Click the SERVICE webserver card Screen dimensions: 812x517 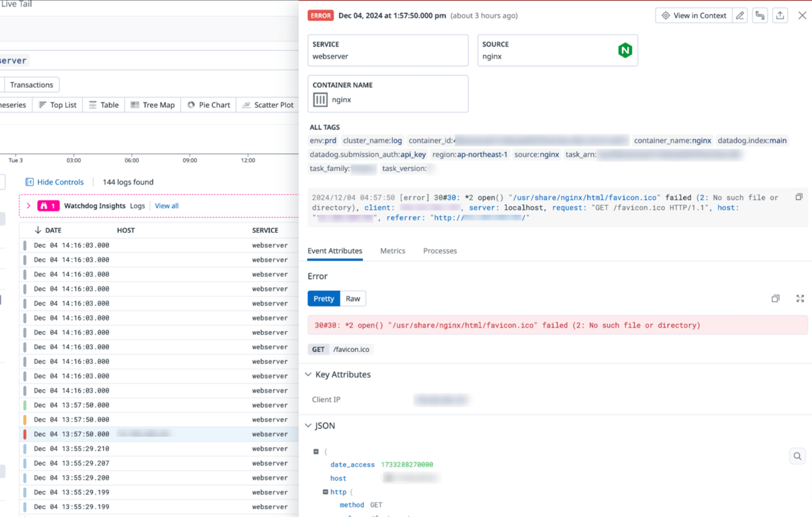click(388, 50)
